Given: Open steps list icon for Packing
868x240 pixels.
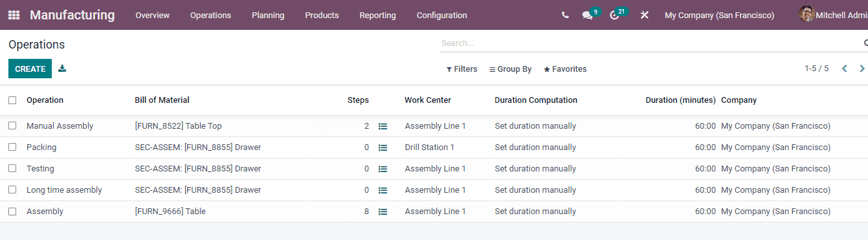Looking at the screenshot, I should tap(383, 147).
